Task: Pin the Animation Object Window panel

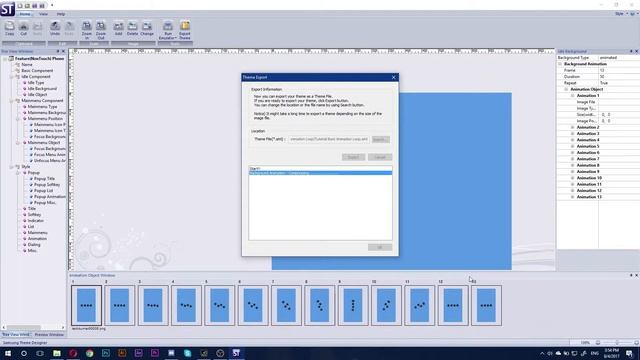Action: pos(631,276)
